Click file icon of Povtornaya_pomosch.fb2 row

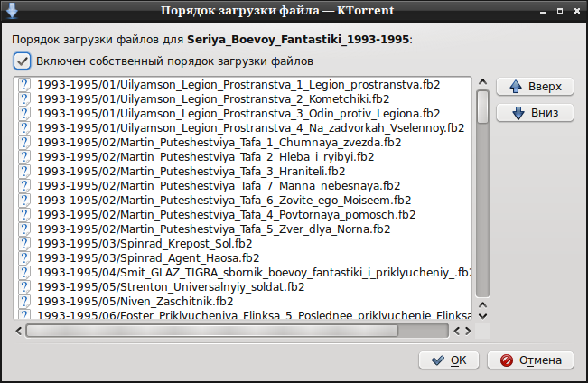click(24, 215)
